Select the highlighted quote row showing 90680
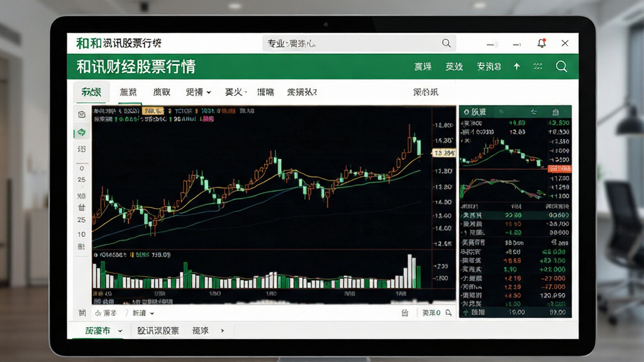The width and height of the screenshot is (644, 362). click(x=516, y=215)
